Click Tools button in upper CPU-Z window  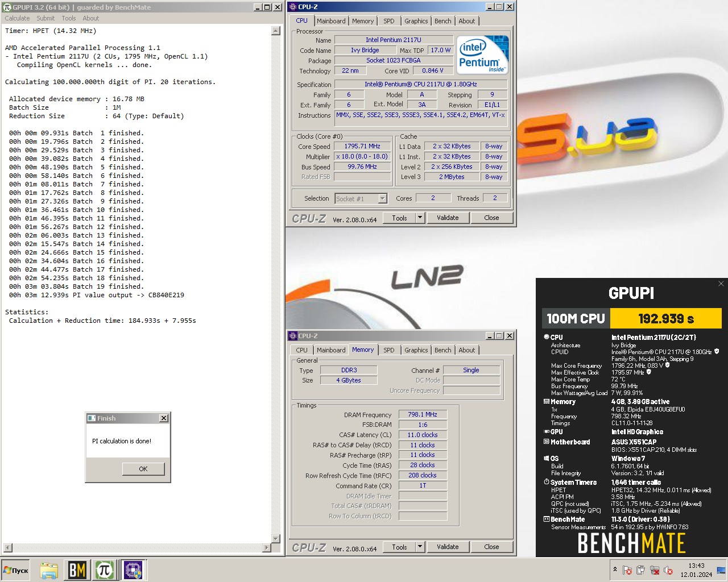tap(399, 218)
